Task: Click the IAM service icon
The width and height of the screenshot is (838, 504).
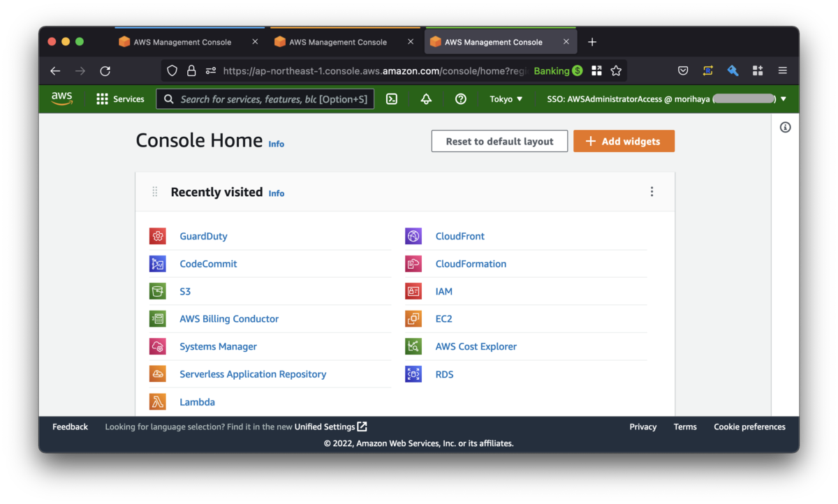Action: [413, 291]
